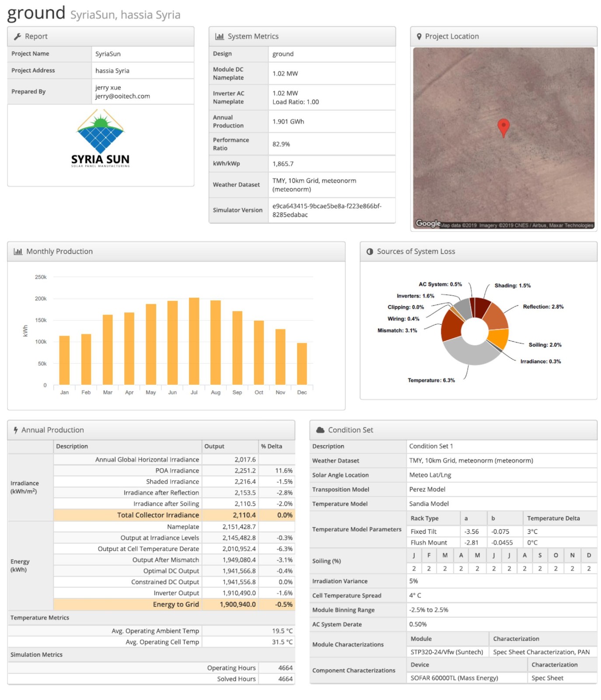This screenshot has height=700, width=601.
Task: Click the Total Collector Irradiance row label
Action: 158,515
